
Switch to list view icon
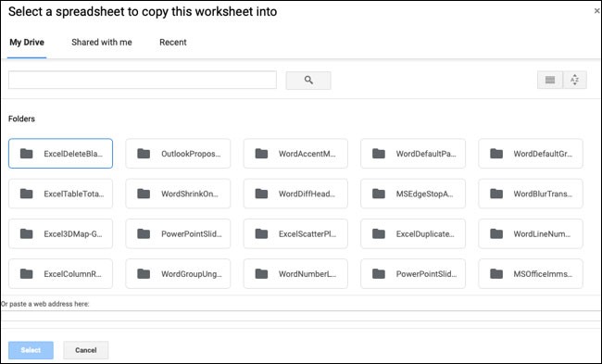pyautogui.click(x=550, y=80)
